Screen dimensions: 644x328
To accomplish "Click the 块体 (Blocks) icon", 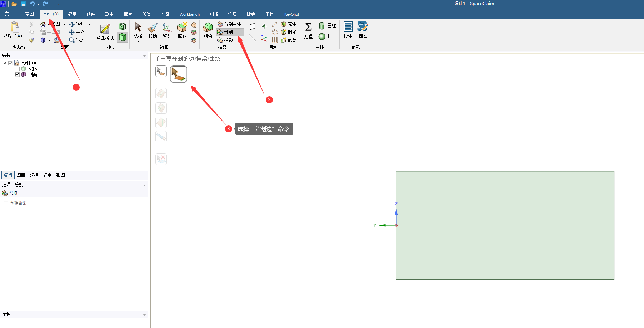I will (x=348, y=30).
